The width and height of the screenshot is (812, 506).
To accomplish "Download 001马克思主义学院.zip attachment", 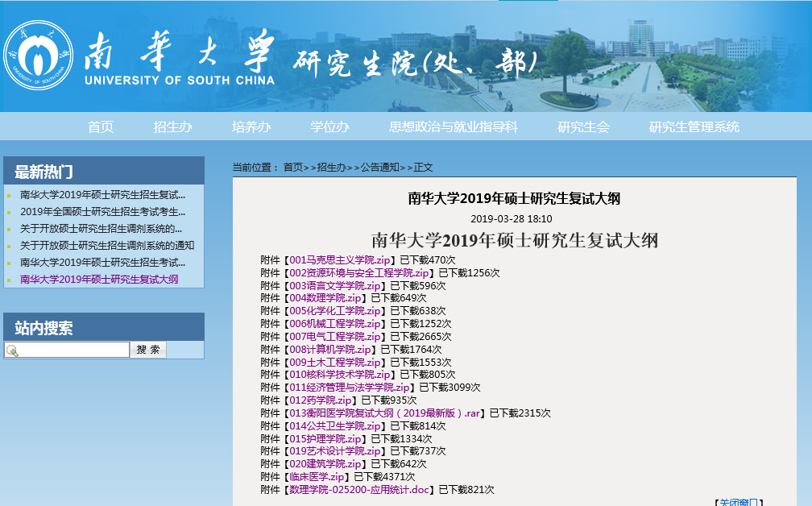I will click(x=339, y=260).
